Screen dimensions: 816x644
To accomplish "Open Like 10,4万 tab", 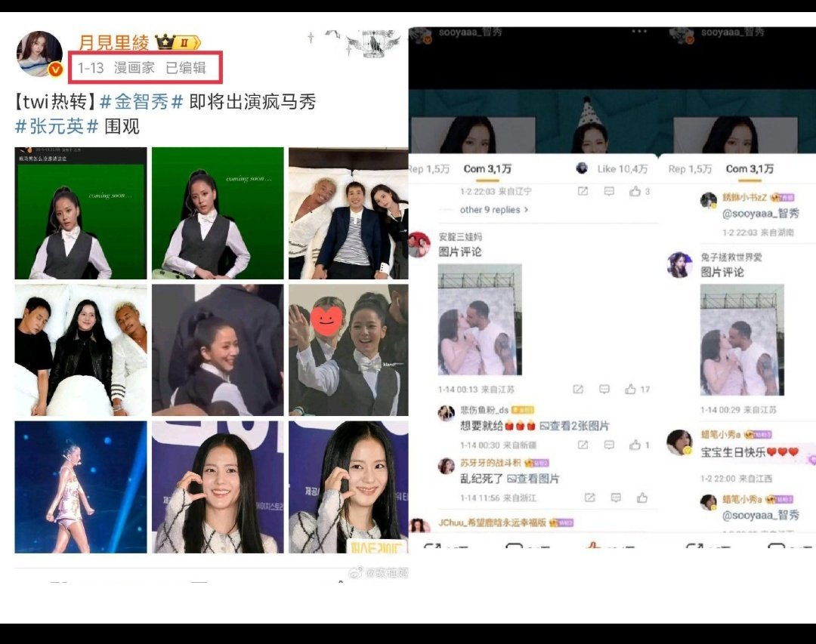I will [x=623, y=169].
